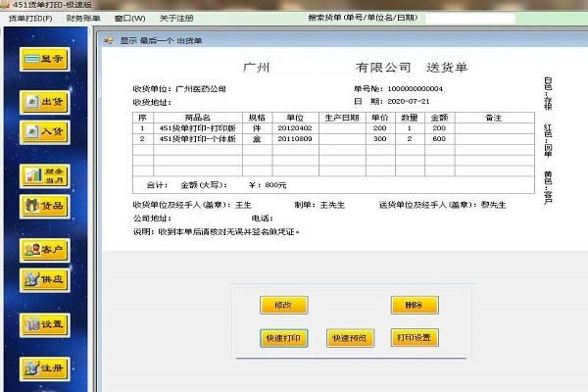588x392 pixels.
Task: Open the 关于注册 menu
Action: (x=177, y=18)
